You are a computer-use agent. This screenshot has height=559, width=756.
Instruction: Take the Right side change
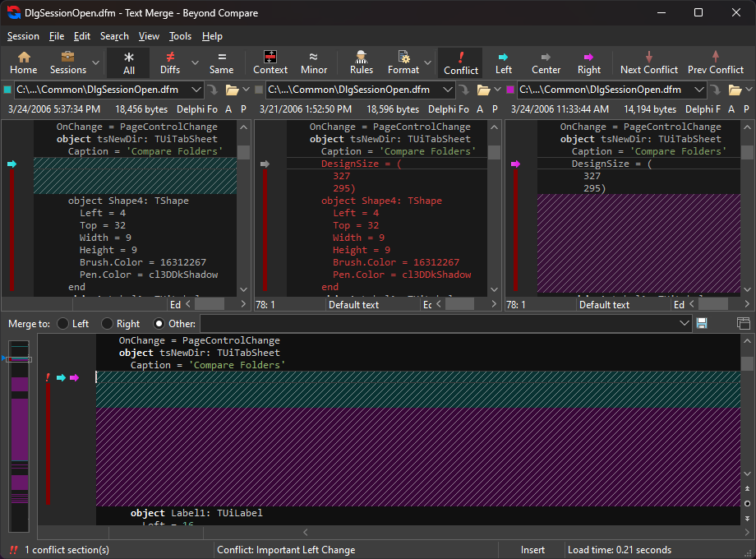(588, 62)
